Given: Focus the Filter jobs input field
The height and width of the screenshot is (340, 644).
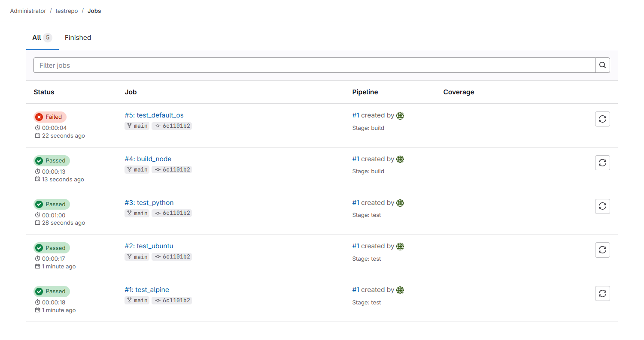Looking at the screenshot, I should click(x=313, y=65).
